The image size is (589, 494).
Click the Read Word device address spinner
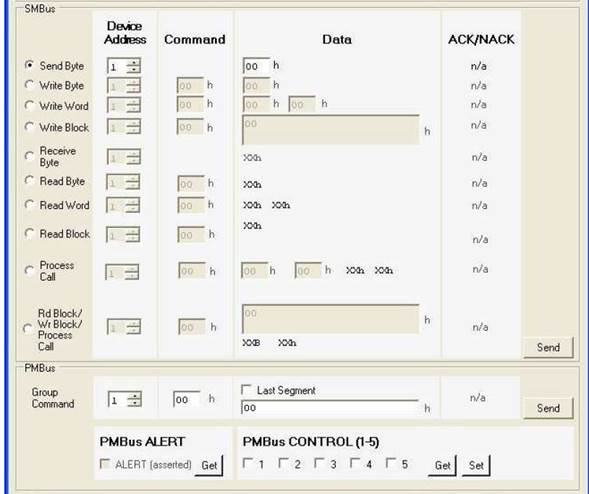pyautogui.click(x=123, y=205)
